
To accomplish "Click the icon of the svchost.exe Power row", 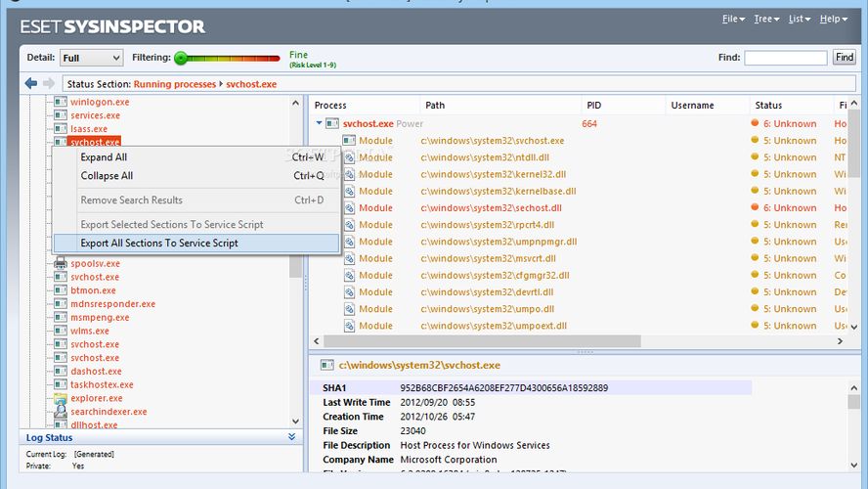I will click(332, 123).
